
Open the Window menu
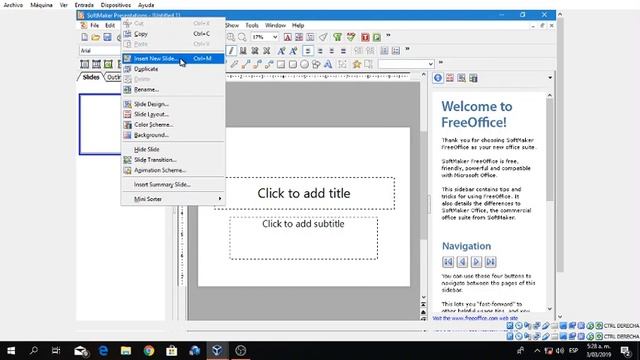276,25
